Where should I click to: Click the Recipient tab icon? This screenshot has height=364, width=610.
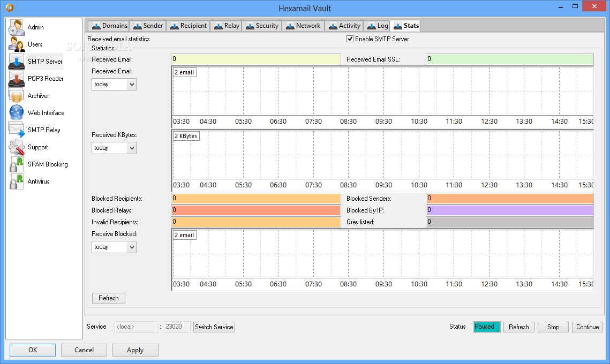click(x=174, y=26)
